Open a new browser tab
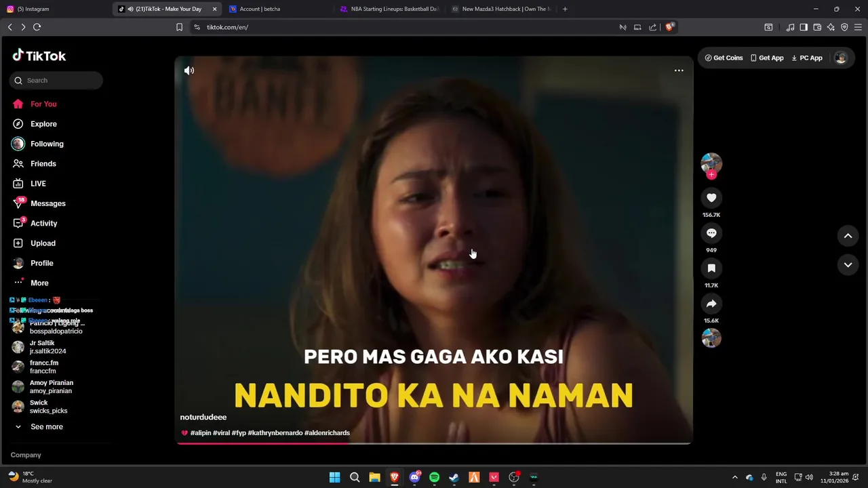Image resolution: width=868 pixels, height=488 pixels. tap(565, 9)
